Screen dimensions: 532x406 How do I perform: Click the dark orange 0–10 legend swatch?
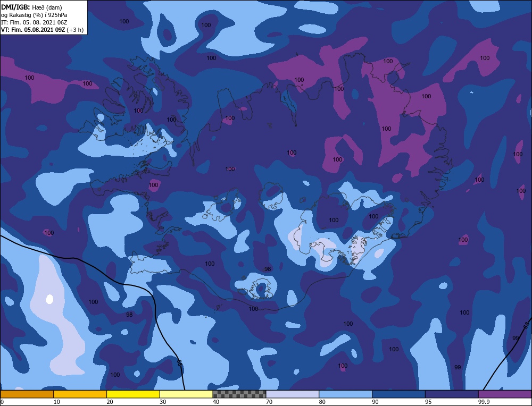[27, 394]
